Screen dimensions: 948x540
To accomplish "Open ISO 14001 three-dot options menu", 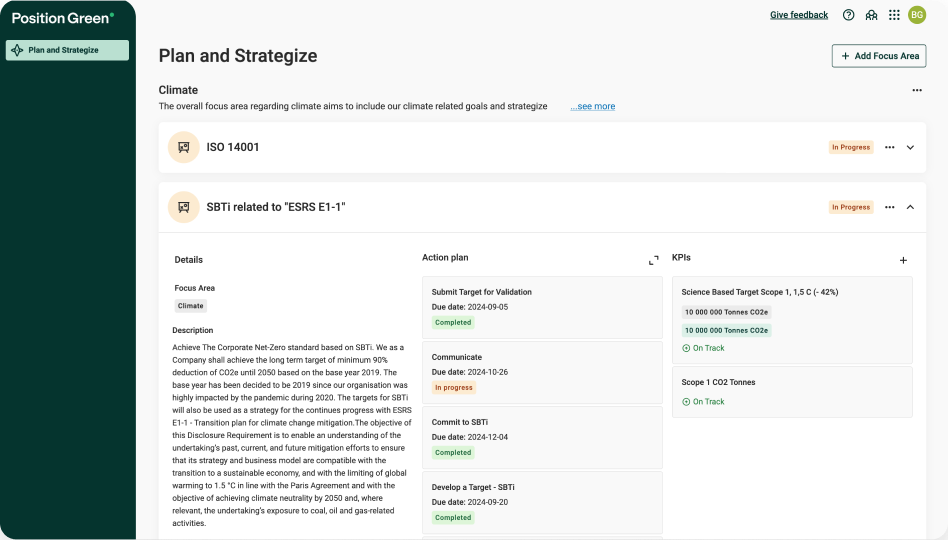I will [889, 147].
